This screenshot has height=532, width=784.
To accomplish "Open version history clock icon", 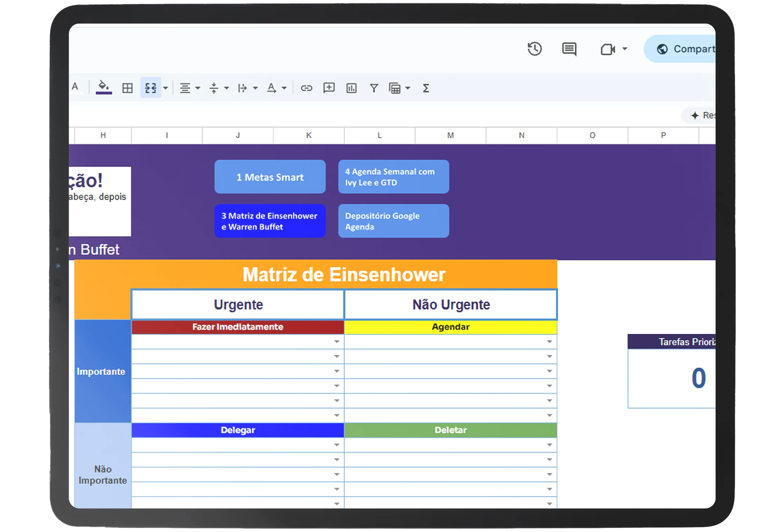I will (x=534, y=49).
